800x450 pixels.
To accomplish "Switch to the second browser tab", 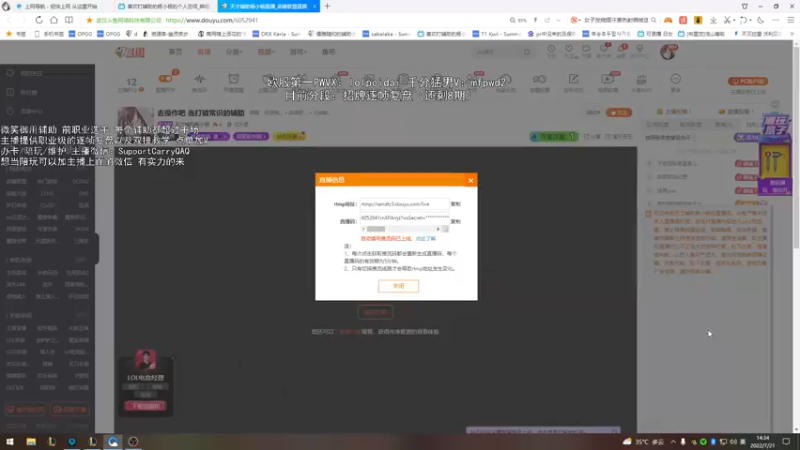I will (x=163, y=6).
